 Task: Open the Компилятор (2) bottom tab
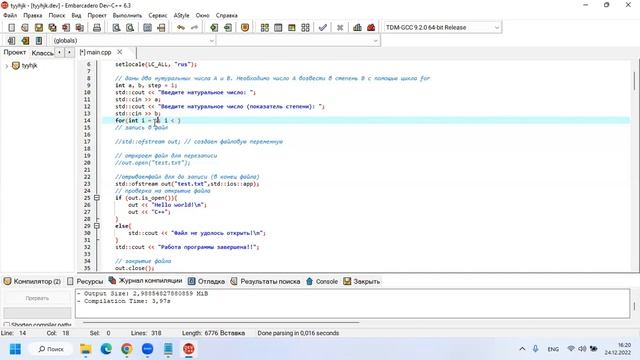tap(32, 281)
